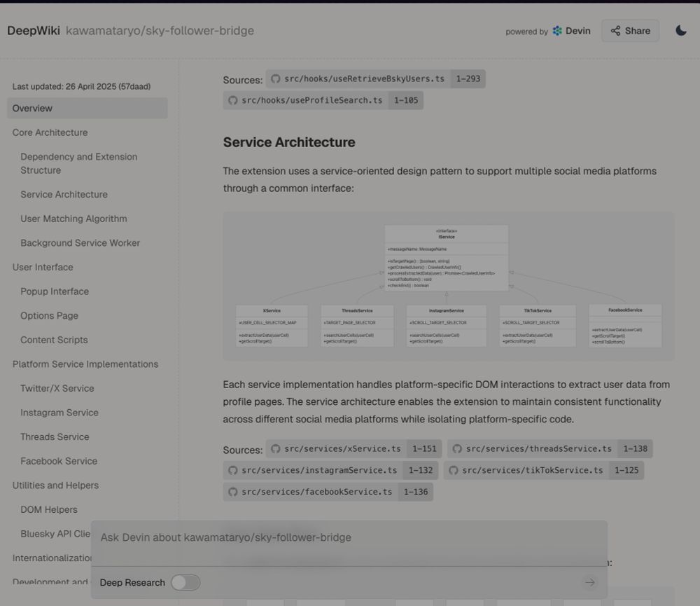Click GitHub icon beside useProfileSearch.ts source
This screenshot has height=606, width=700.
232,100
